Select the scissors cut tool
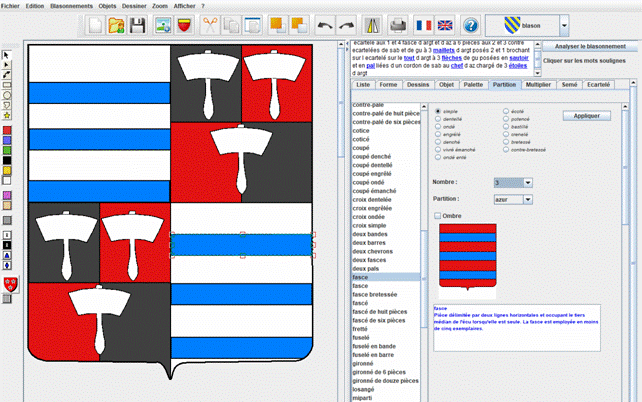This screenshot has height=402, width=642. click(209, 24)
